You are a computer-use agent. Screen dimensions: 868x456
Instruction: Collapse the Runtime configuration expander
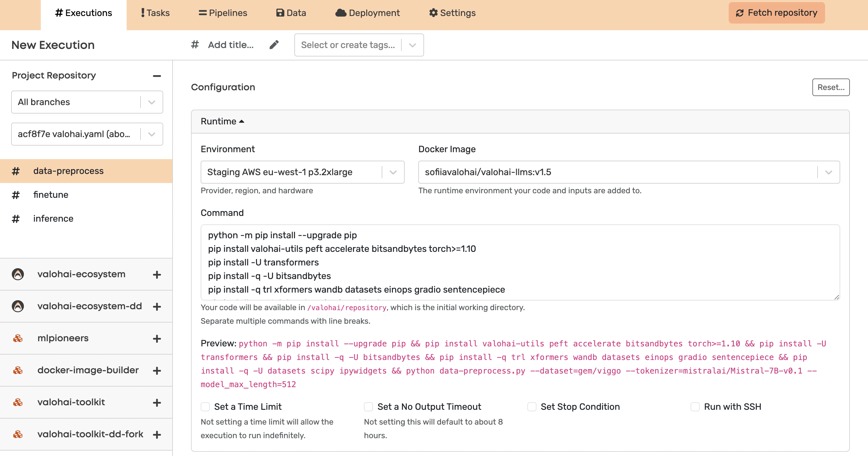(222, 121)
